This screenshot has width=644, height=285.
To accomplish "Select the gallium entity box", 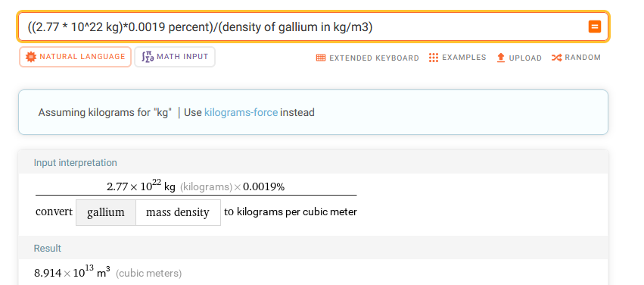I will 105,212.
